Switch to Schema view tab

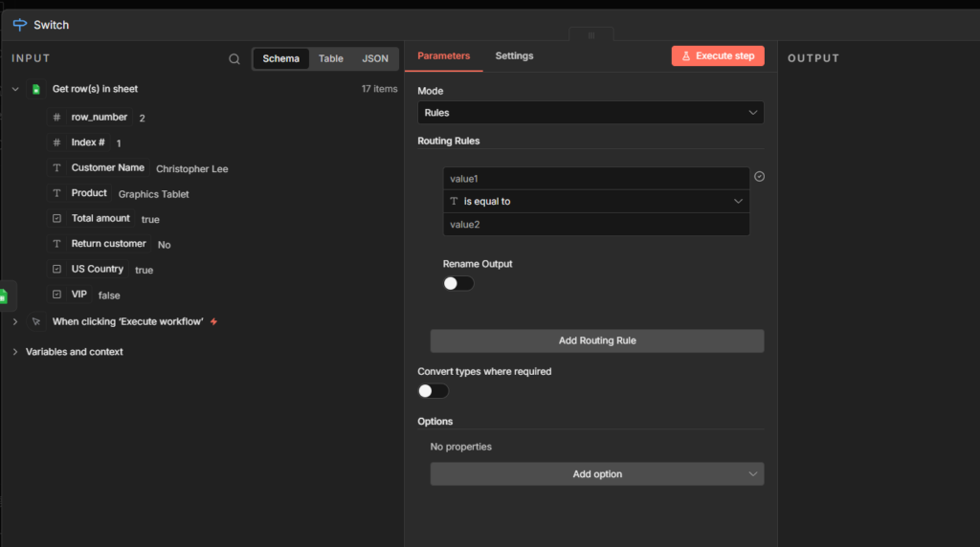pos(280,58)
